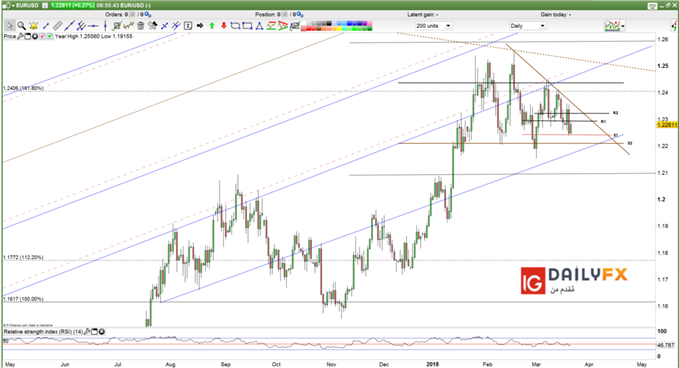679x368 pixels.
Task: Select the rectangle drawing tool
Action: pos(247,26)
